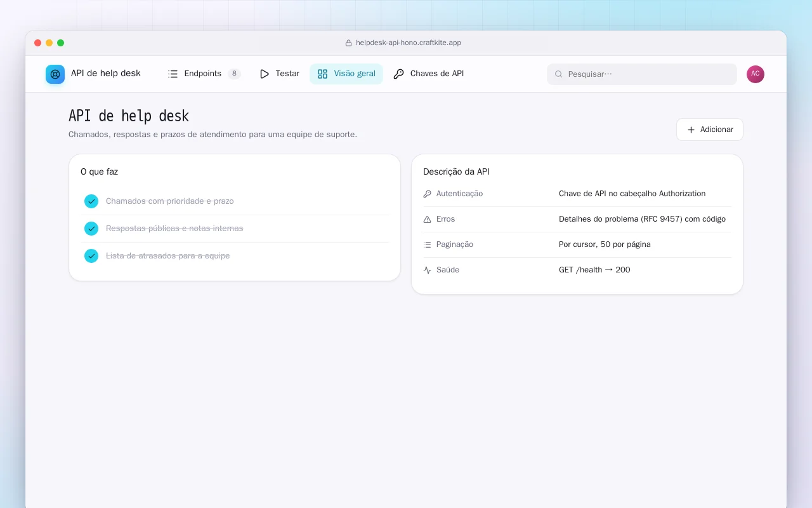The image size is (812, 508).
Task: Click the green maximize window button
Action: pos(60,43)
